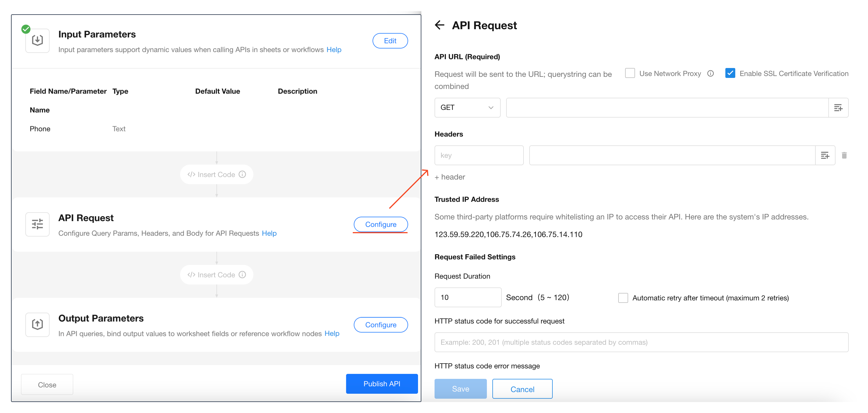
Task: Tick Automatic retry after timeout checkbox
Action: pos(623,298)
